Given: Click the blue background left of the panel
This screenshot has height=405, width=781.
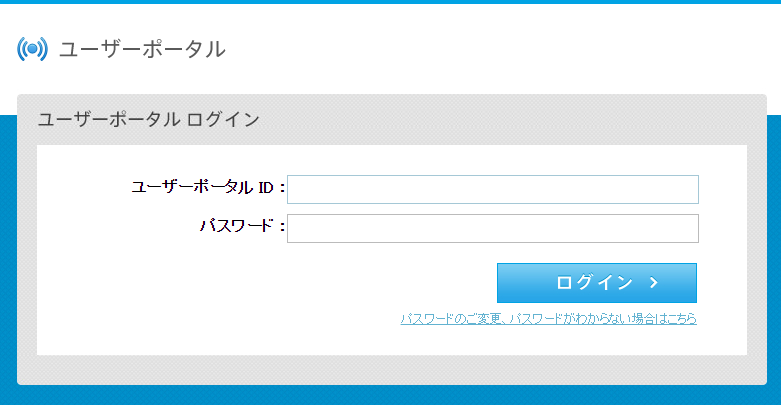Looking at the screenshot, I should pyautogui.click(x=8, y=250).
